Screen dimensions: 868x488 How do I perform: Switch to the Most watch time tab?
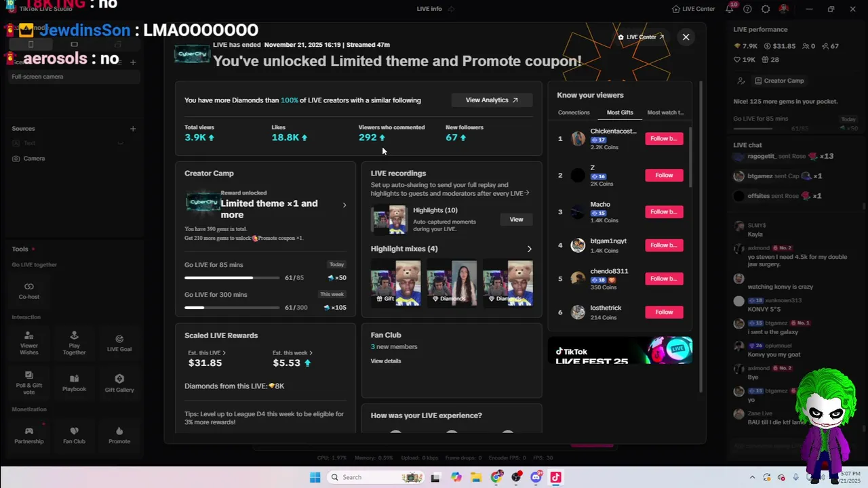pos(665,113)
